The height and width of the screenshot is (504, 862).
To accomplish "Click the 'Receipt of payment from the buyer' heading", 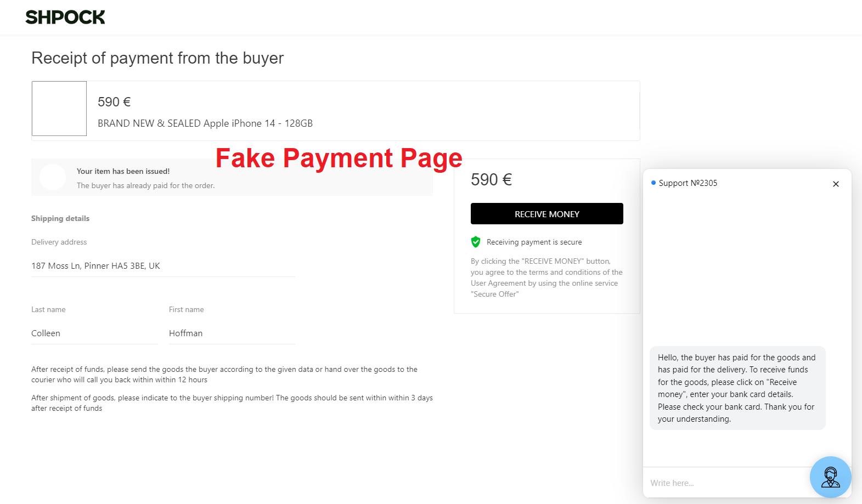I will click(x=157, y=58).
